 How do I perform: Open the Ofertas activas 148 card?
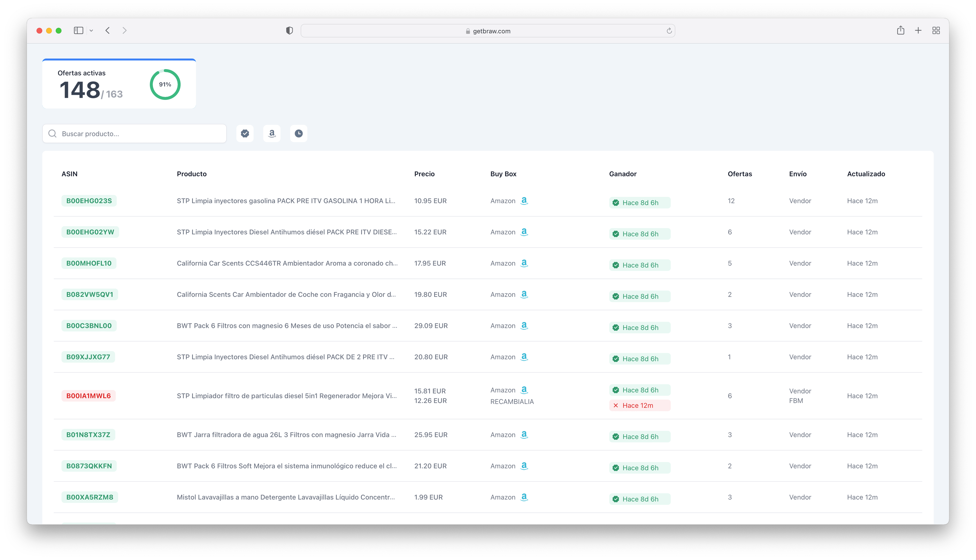coord(119,84)
